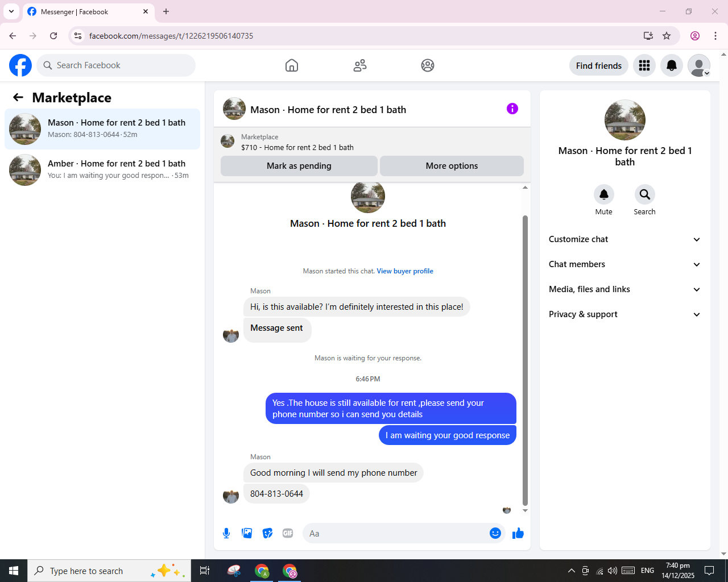Expand Privacy & support section
Screen dimensions: 728x582
(x=624, y=314)
